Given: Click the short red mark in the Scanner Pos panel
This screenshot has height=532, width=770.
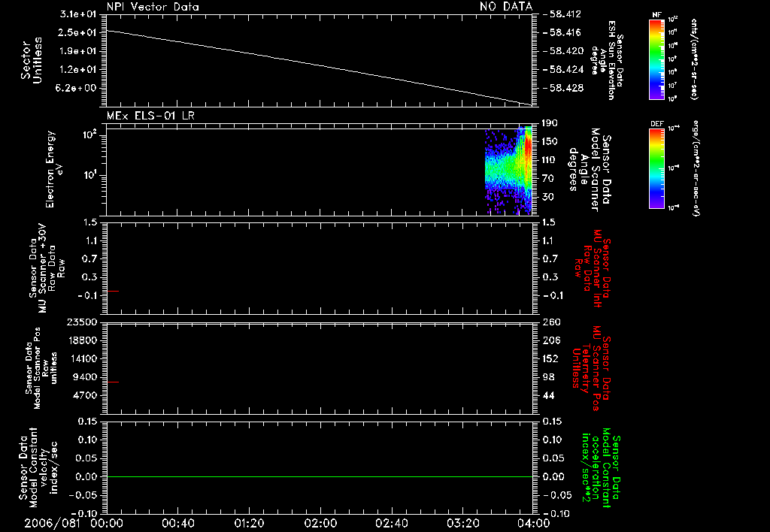Looking at the screenshot, I should pyautogui.click(x=113, y=382).
